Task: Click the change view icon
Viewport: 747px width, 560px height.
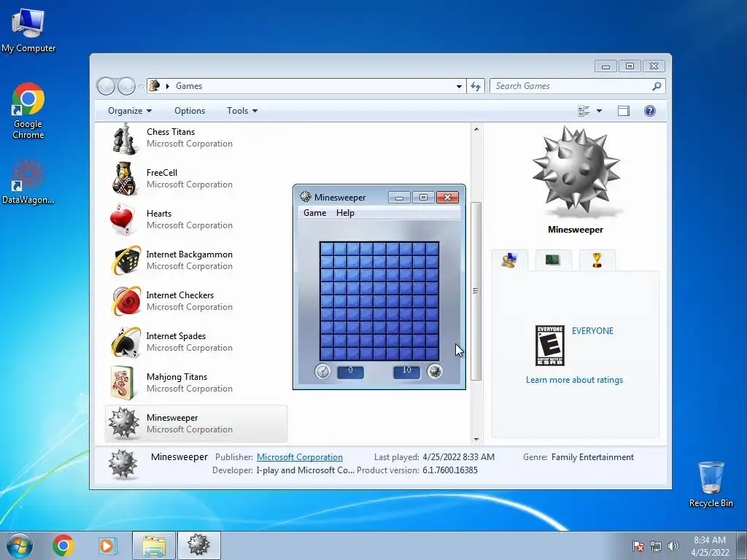Action: (x=584, y=111)
